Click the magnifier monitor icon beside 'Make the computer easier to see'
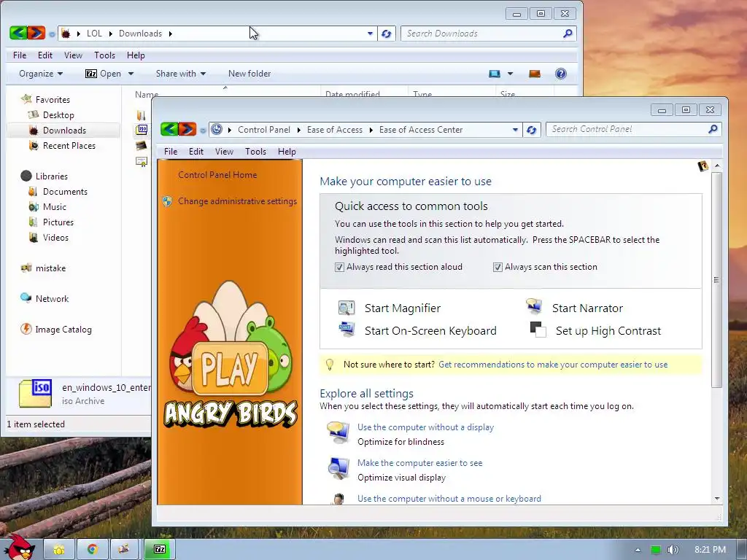The height and width of the screenshot is (560, 747). click(x=338, y=468)
